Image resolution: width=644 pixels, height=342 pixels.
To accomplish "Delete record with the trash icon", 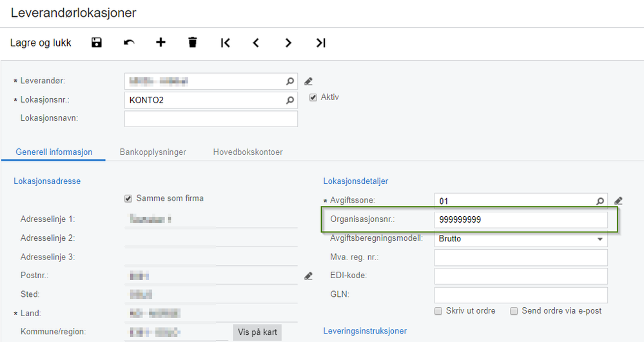I will point(193,43).
